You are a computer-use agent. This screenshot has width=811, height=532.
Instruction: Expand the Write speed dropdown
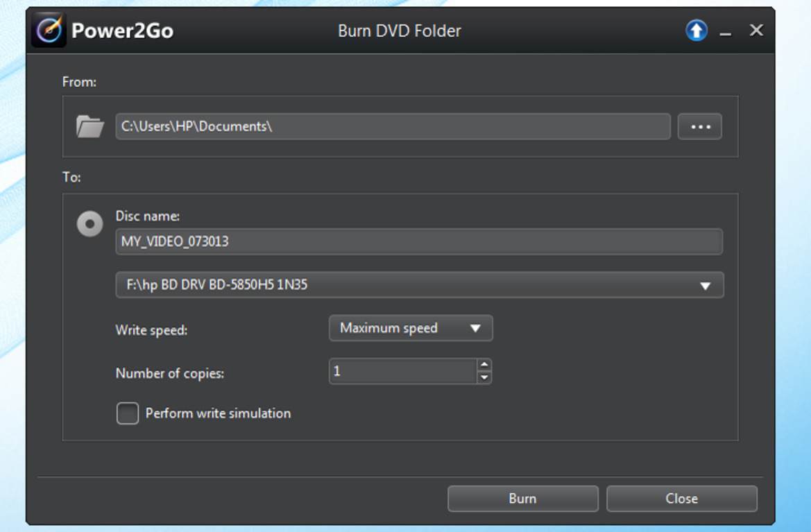coord(411,328)
